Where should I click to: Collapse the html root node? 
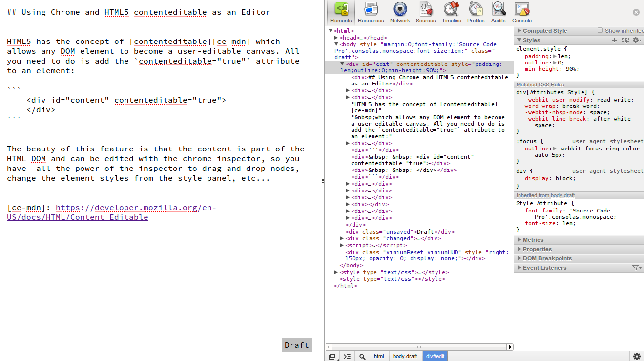pyautogui.click(x=331, y=31)
